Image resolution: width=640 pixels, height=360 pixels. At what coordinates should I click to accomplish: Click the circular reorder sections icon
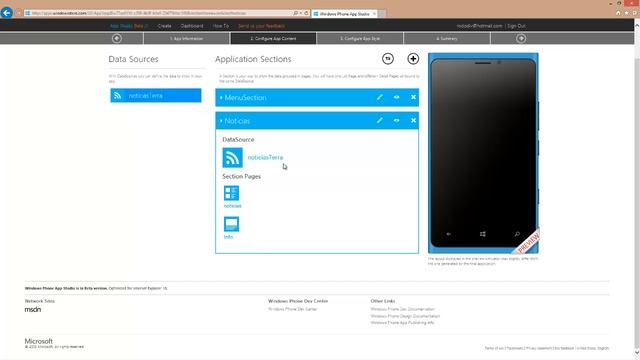coord(388,59)
